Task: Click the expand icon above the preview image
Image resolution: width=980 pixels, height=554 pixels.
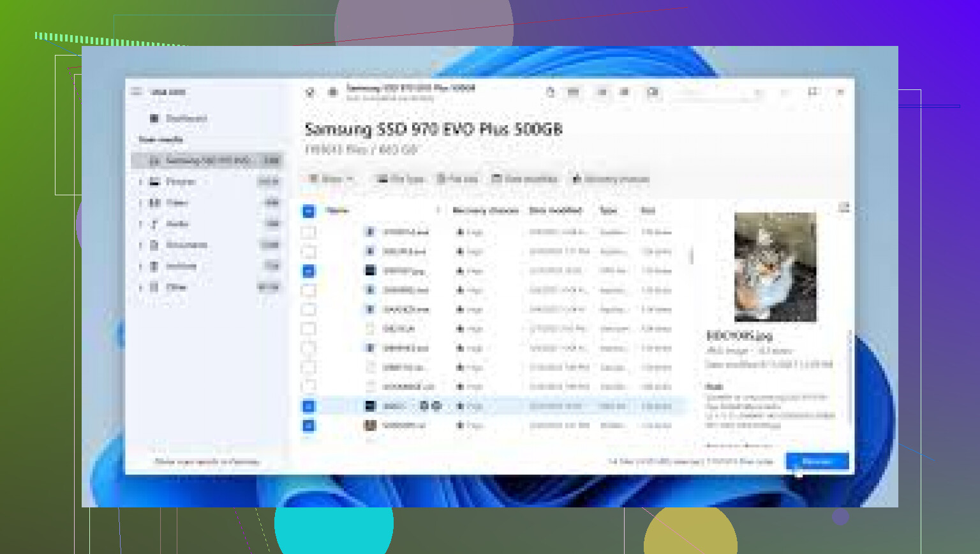Action: pyautogui.click(x=843, y=207)
